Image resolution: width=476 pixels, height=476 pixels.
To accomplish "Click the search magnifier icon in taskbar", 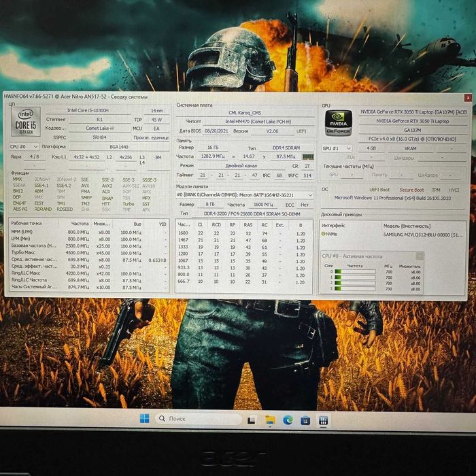I will (162, 419).
